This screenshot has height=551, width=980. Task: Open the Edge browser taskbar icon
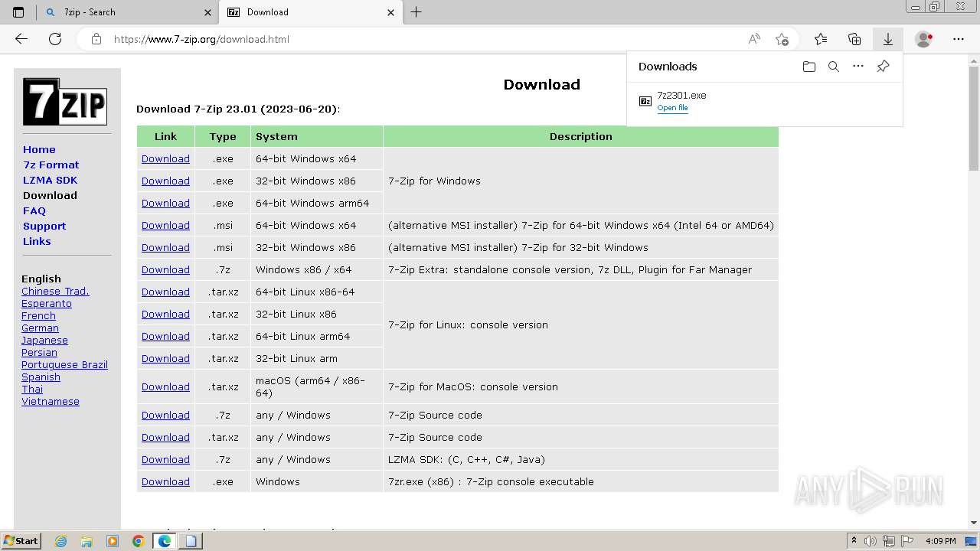[x=165, y=541]
